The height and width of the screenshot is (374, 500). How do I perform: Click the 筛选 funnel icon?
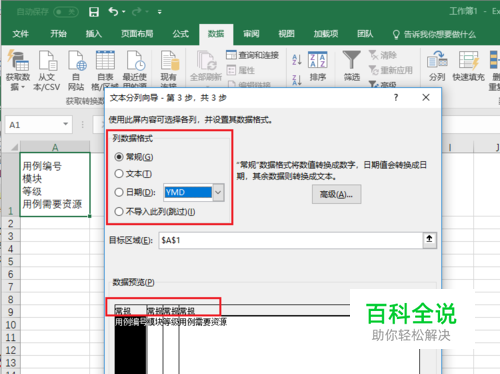352,66
